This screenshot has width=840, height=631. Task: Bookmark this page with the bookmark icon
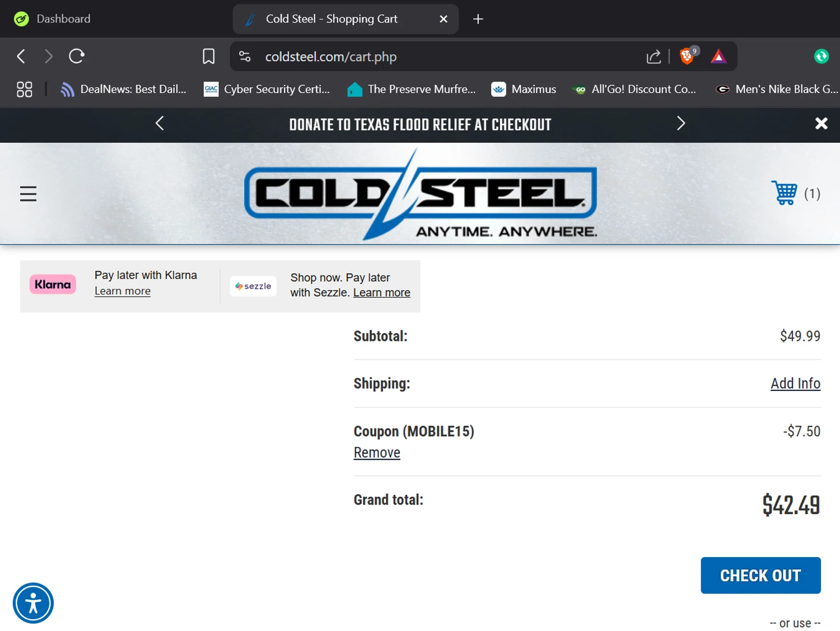208,57
